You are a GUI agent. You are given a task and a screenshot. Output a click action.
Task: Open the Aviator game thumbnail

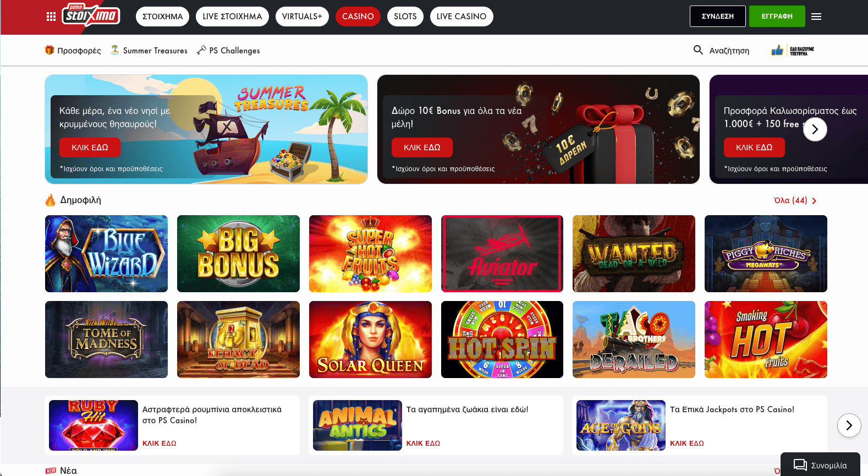click(502, 254)
